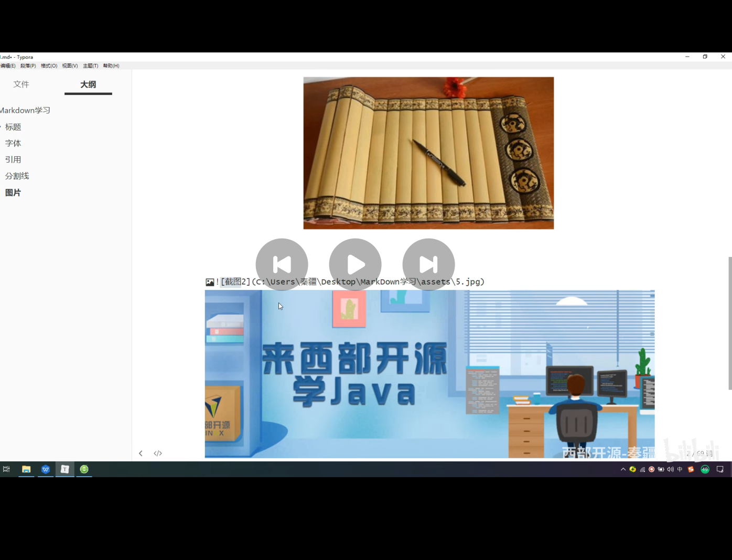Open the 主题(T) menu

pyautogui.click(x=91, y=66)
